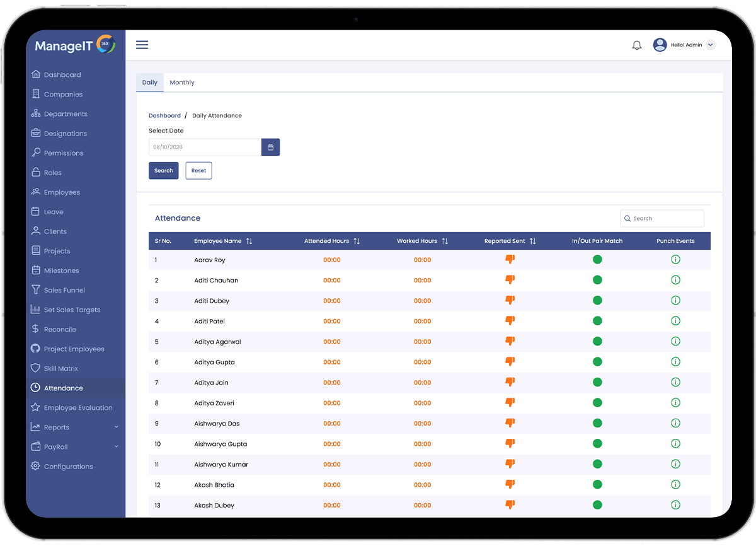The image size is (756, 546).
Task: Click green In/Out Pair Match dot for Aishwarya Das
Action: pos(597,423)
